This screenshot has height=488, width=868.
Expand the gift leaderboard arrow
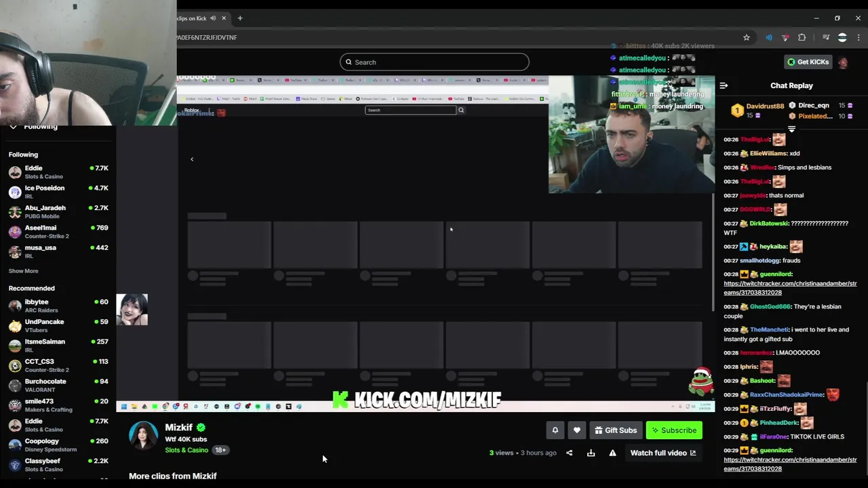coord(791,129)
